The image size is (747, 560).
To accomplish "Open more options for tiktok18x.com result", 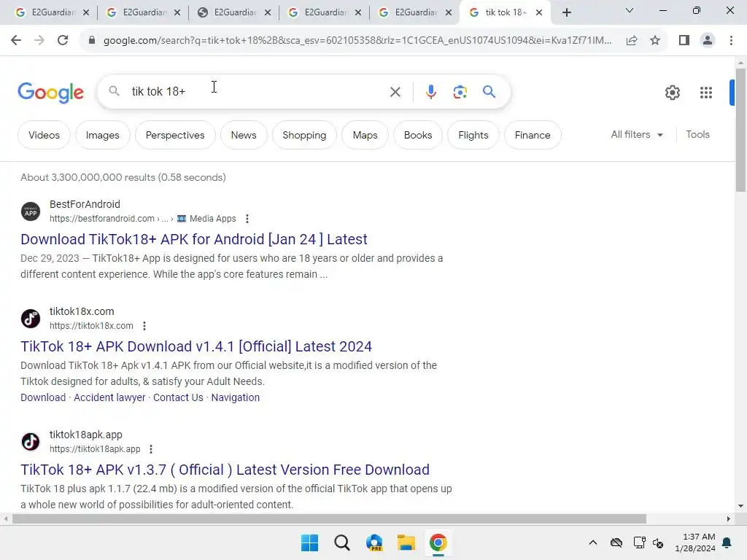I will coord(144,326).
